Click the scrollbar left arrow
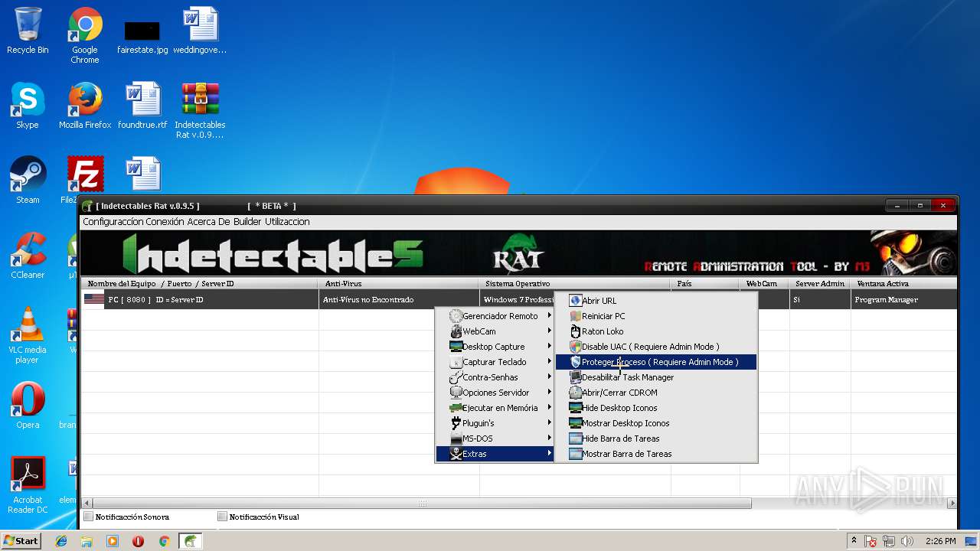 click(x=87, y=504)
